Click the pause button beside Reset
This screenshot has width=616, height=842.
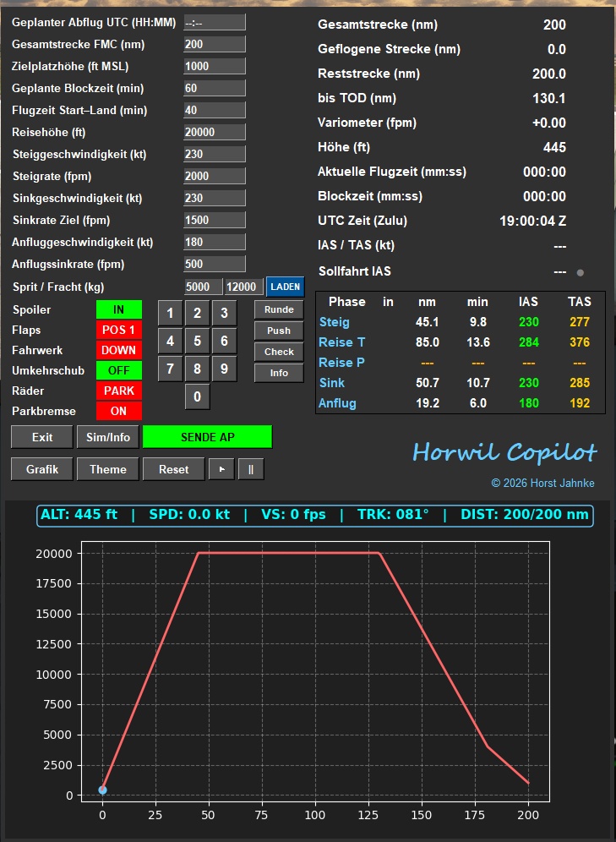click(x=251, y=469)
